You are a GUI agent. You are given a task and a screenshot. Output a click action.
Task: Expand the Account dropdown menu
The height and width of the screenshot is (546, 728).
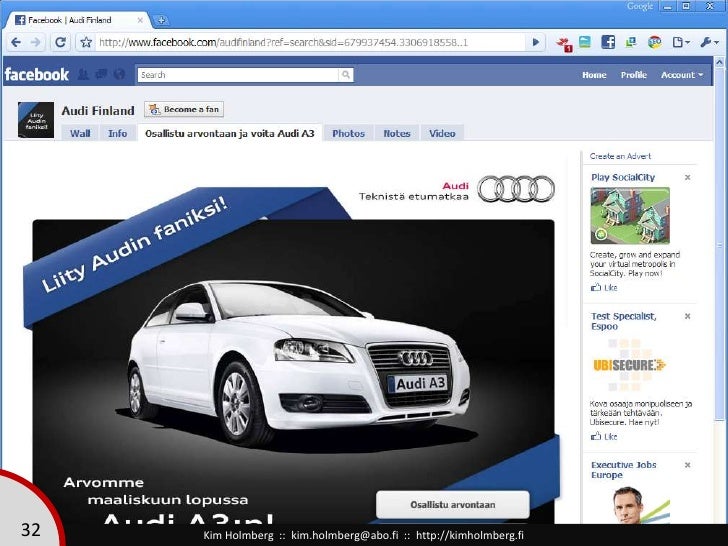click(x=681, y=75)
